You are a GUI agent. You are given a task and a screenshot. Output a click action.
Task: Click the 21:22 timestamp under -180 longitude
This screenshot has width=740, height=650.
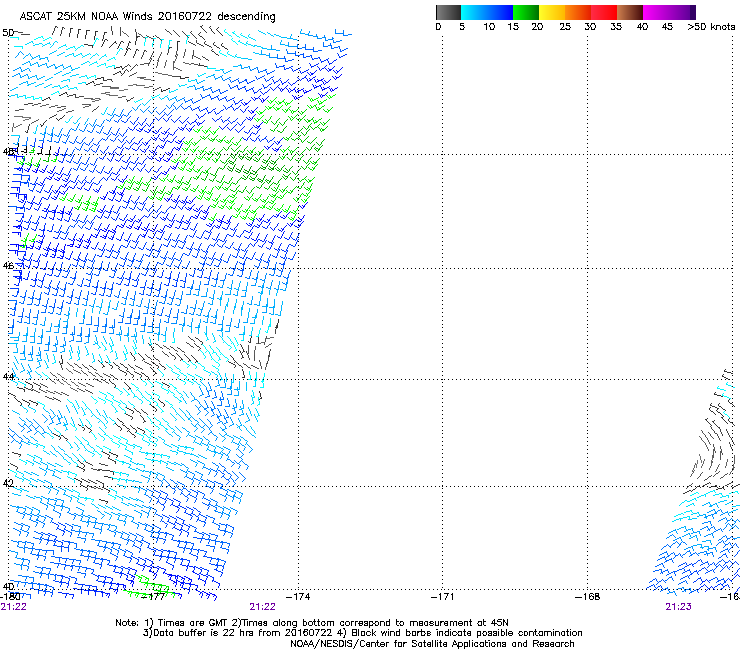(x=14, y=607)
